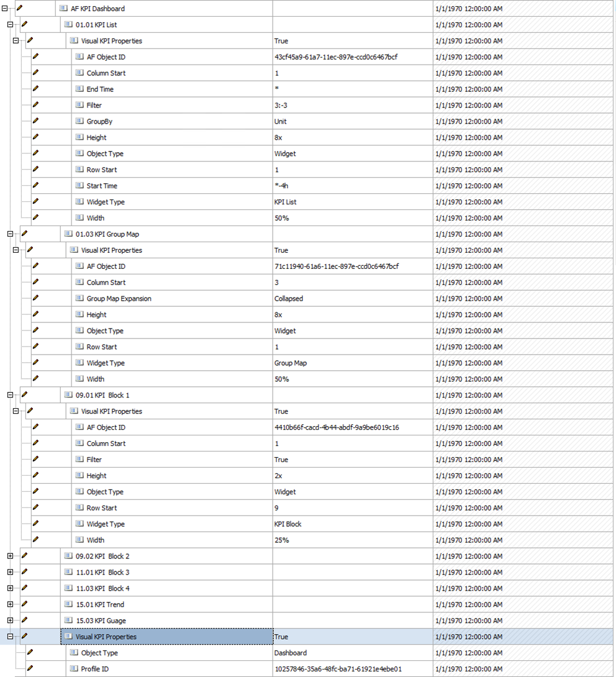Click pencil icon on Group Map Expansion row
The image size is (616, 677).
(x=36, y=299)
